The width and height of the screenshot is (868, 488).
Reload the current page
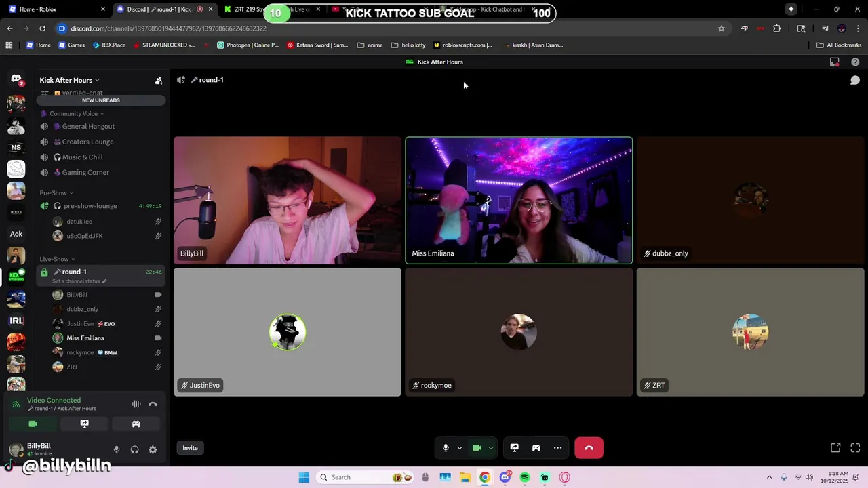[42, 28]
